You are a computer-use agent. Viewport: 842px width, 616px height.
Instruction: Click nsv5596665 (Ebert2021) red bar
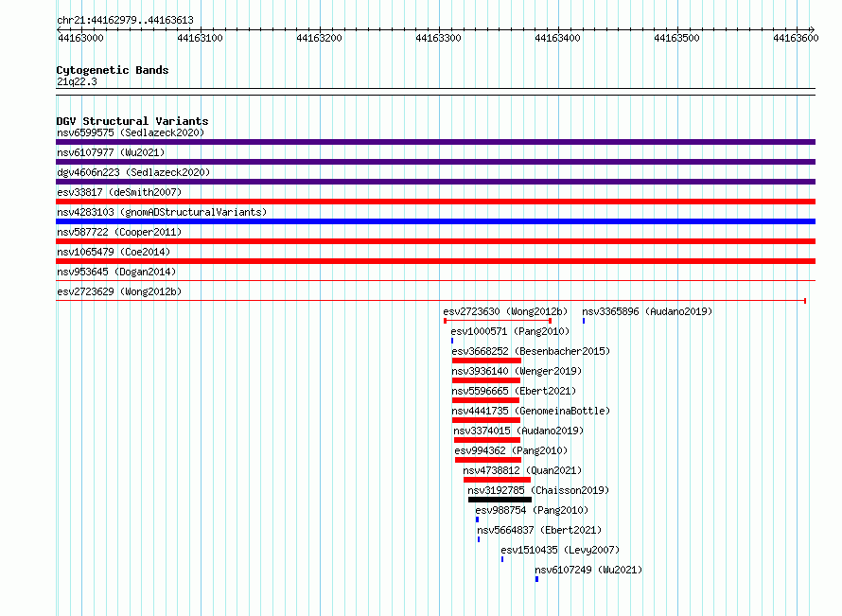tap(485, 400)
